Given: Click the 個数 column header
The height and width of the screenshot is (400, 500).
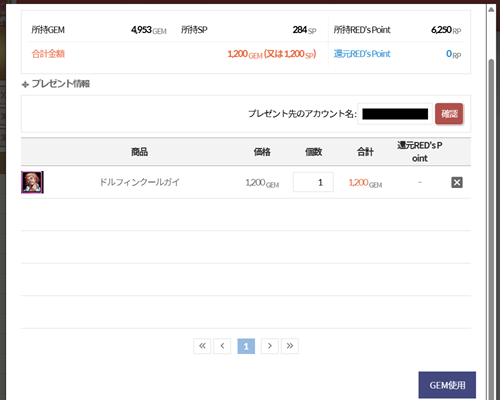Looking at the screenshot, I should (x=313, y=152).
